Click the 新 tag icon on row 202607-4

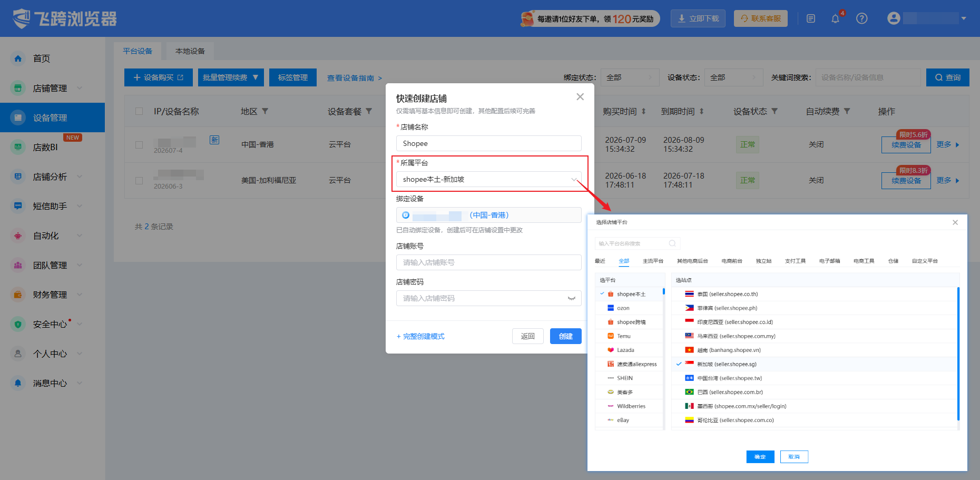click(x=214, y=140)
